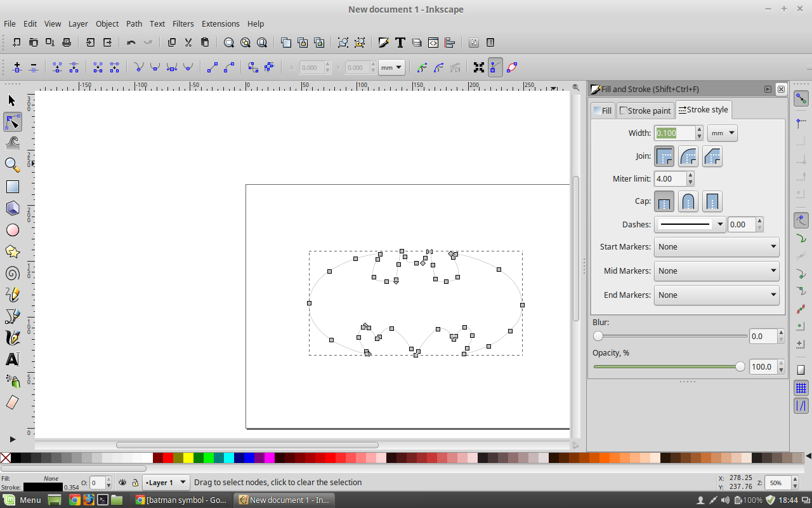Close the Fill and Stroke panel
The width and height of the screenshot is (812, 508).
(781, 90)
